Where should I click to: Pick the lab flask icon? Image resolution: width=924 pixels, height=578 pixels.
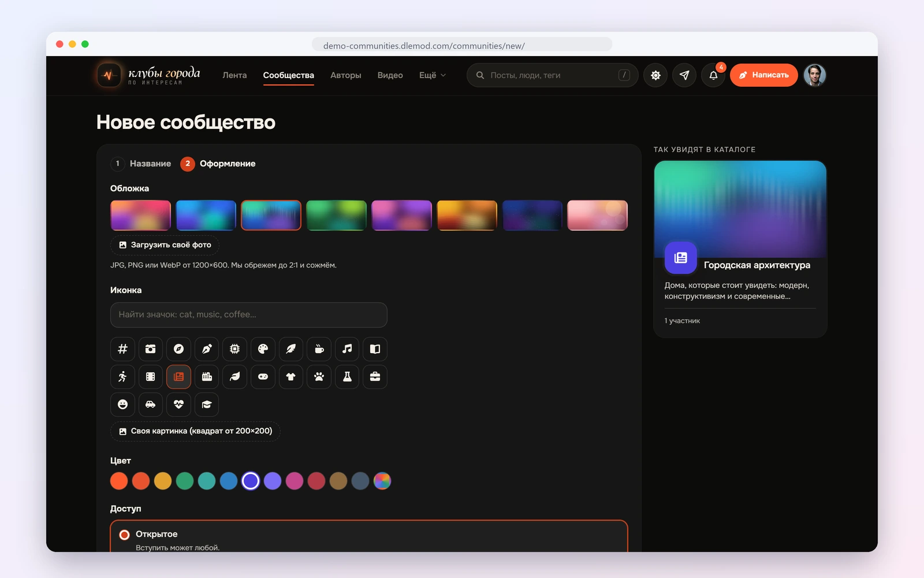pos(347,377)
